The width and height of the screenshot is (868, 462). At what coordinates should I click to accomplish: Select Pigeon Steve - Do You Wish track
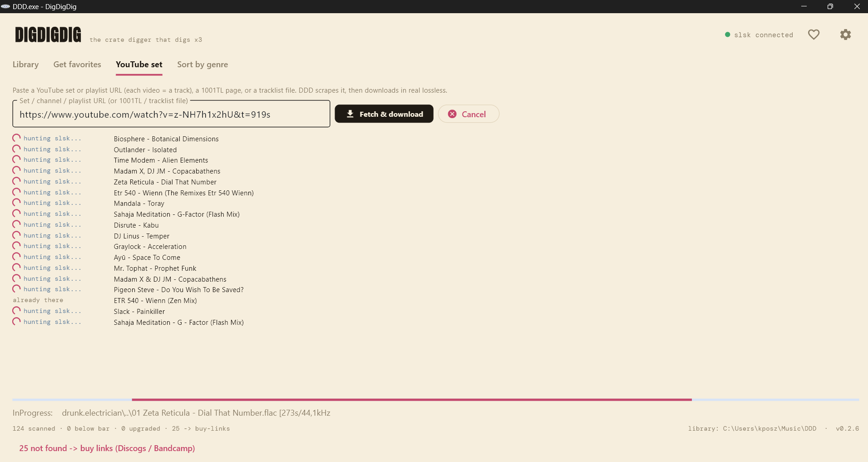click(x=179, y=290)
